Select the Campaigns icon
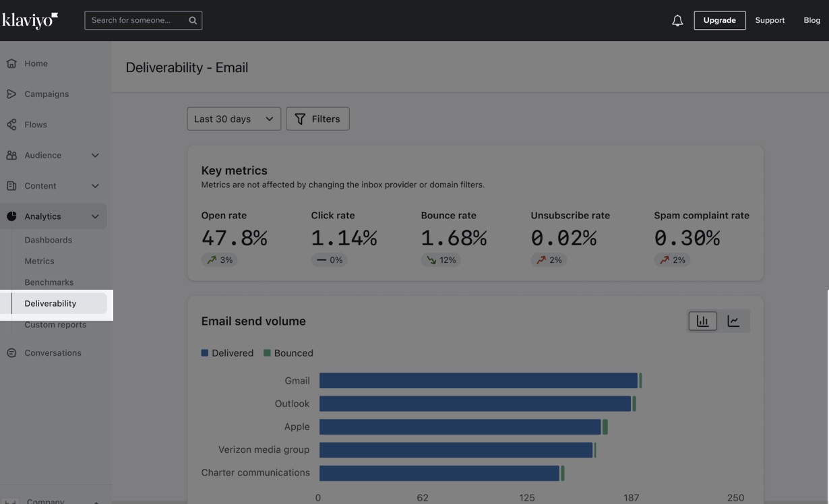The width and height of the screenshot is (829, 504). (10, 94)
